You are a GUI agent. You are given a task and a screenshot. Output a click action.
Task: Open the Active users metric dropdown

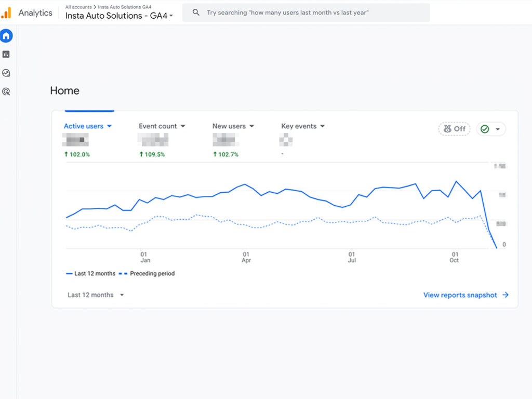click(109, 126)
